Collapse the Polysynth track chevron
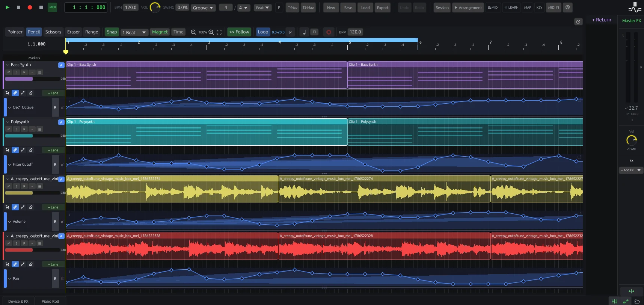Screen dimensions: 644x305 (x=7, y=122)
